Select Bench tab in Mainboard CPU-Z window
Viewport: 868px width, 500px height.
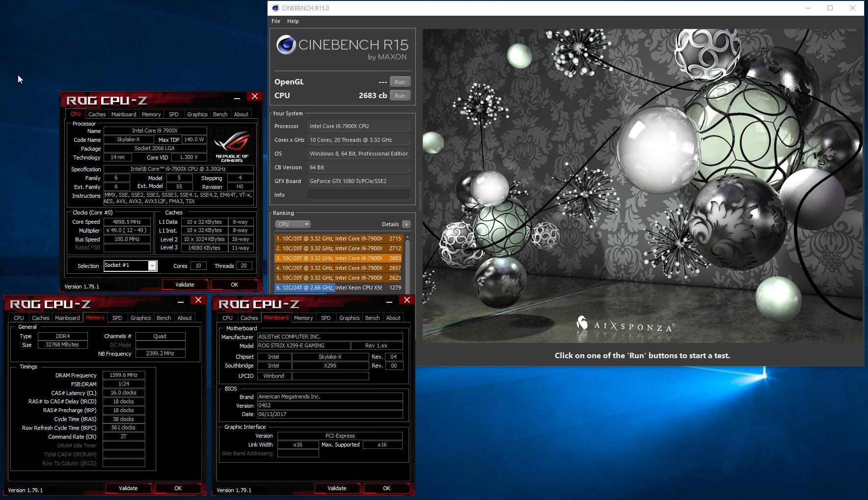(x=372, y=317)
